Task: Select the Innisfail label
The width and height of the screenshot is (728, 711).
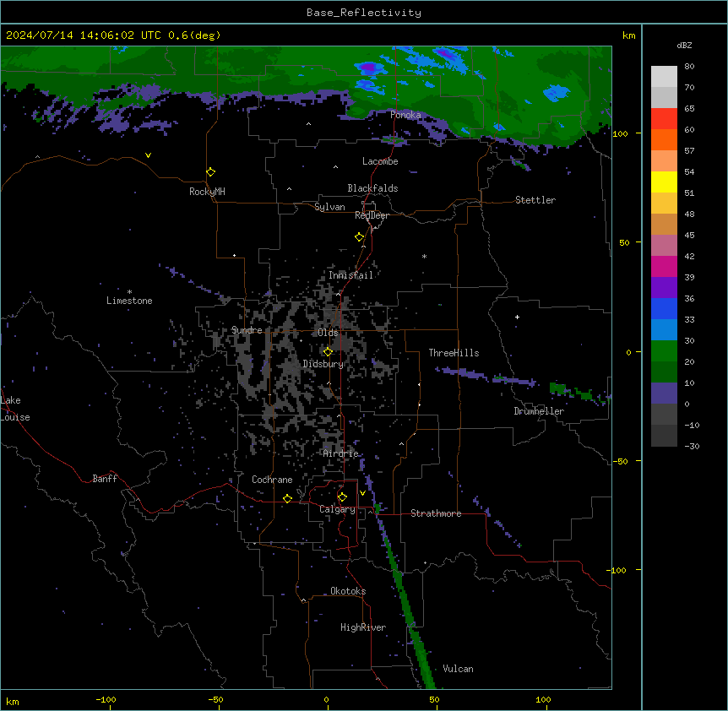Action: (x=351, y=275)
